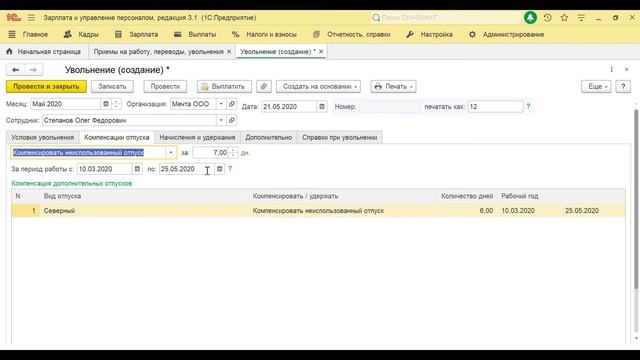The image size is (640, 360).
Task: Switch to Условия увольнения tab
Action: tap(43, 138)
